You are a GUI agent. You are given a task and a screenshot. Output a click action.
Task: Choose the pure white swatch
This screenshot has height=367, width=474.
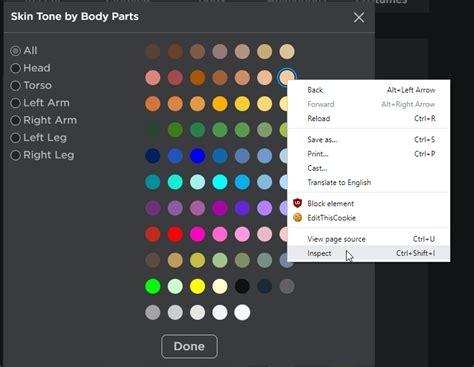242,312
